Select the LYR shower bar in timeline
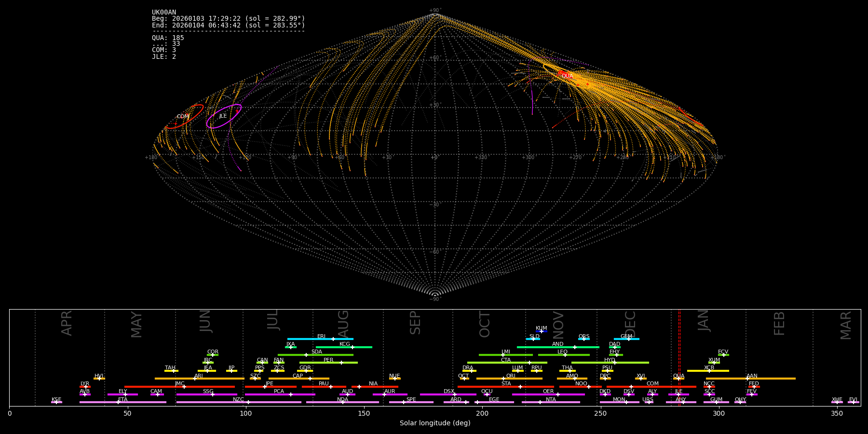Screen dimensions: 868x434 (x=85, y=387)
